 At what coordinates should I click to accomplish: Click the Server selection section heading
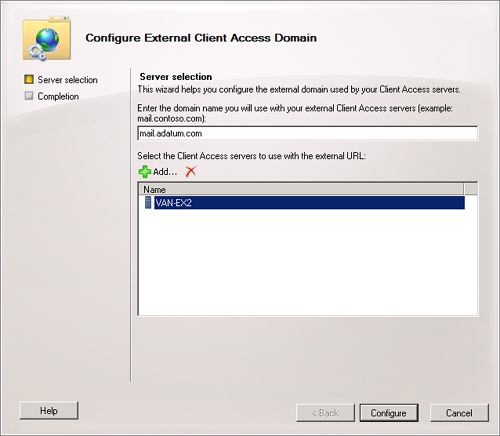(x=176, y=77)
